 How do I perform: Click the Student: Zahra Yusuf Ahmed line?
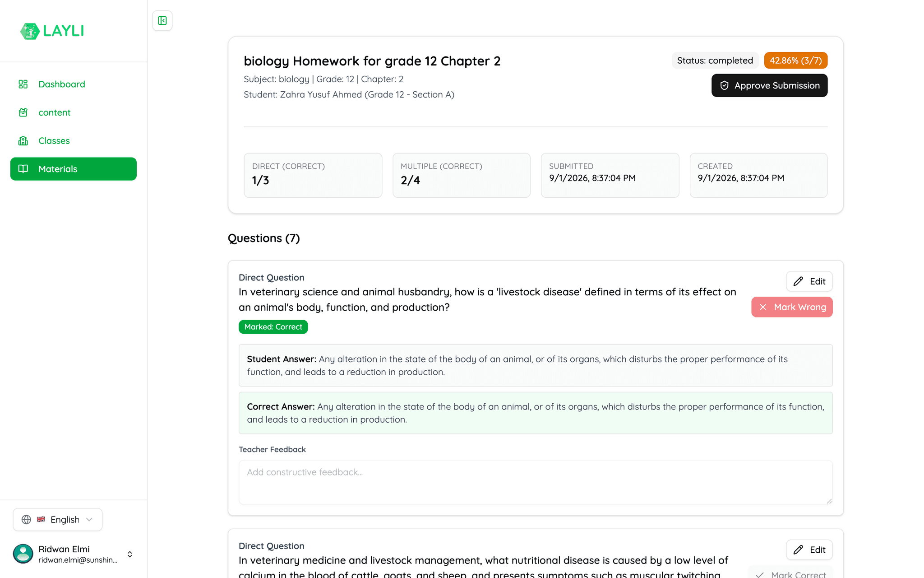point(349,95)
